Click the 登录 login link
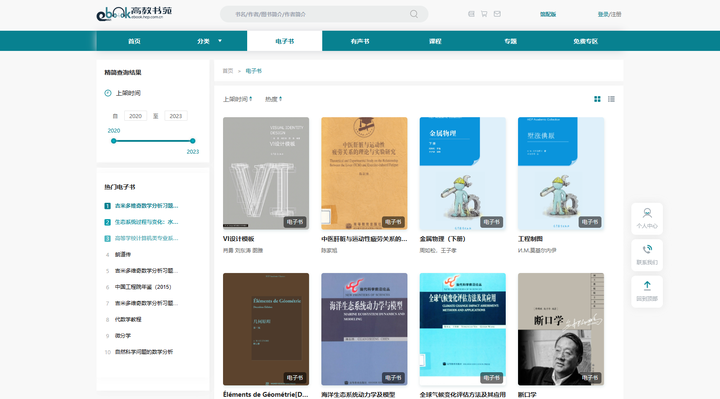Viewport: 720px width, 399px height. point(603,14)
